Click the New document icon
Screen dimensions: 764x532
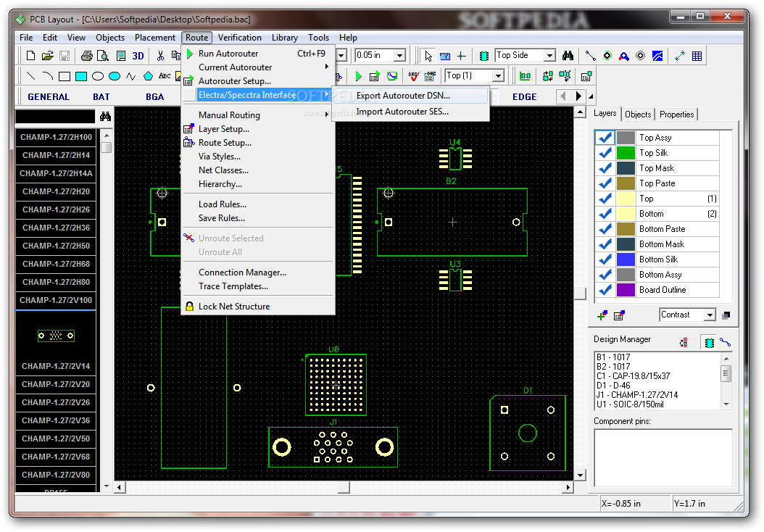(x=30, y=56)
